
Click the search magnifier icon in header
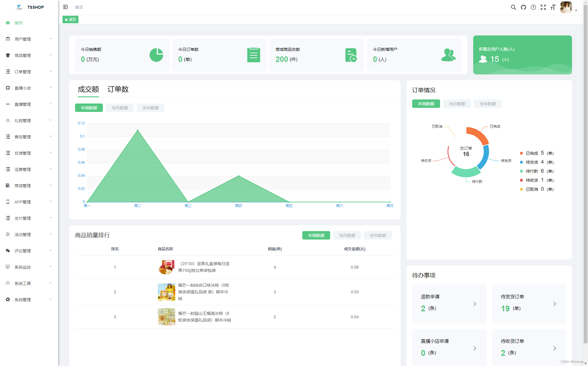pyautogui.click(x=513, y=7)
